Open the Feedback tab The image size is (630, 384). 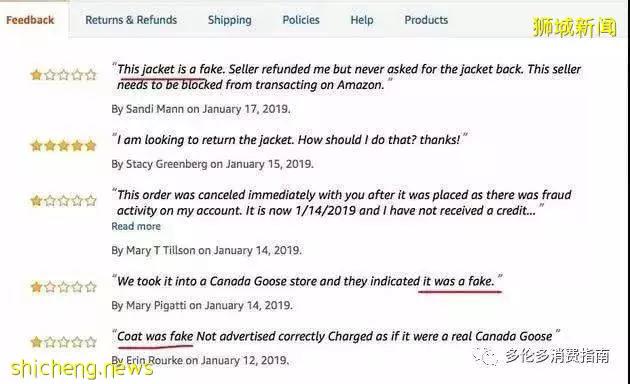coord(30,20)
